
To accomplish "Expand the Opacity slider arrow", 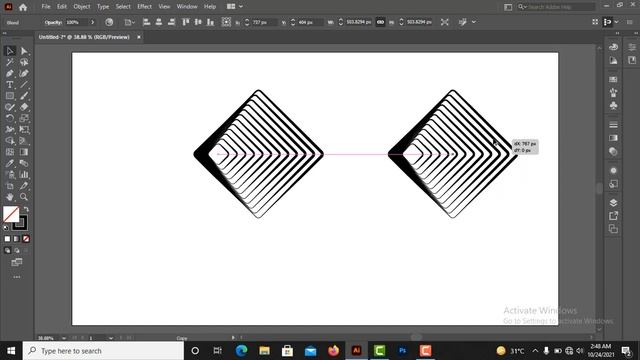I will [x=93, y=22].
